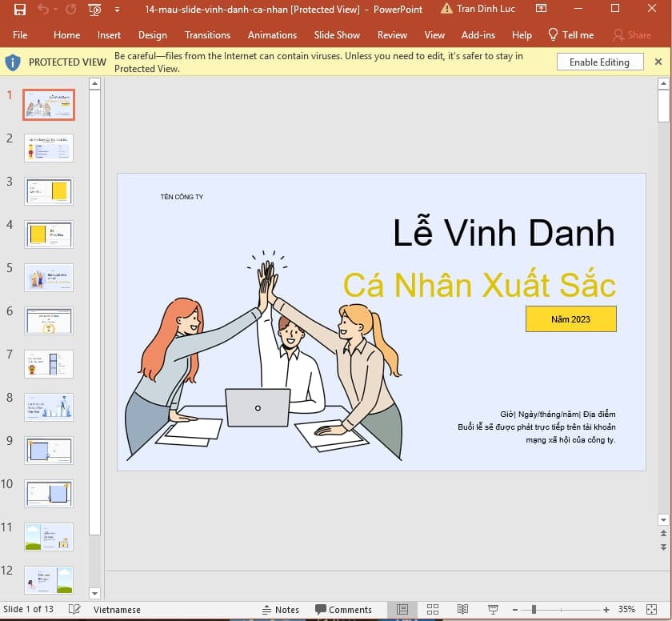Switch to the Animations ribbon tab

(272, 35)
